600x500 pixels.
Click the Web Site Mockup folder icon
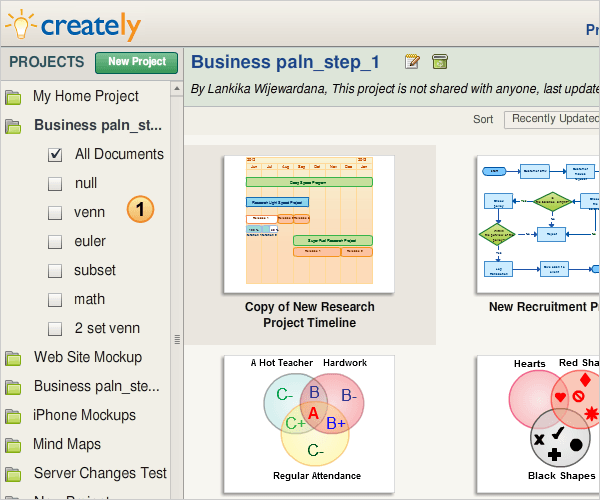tap(13, 358)
